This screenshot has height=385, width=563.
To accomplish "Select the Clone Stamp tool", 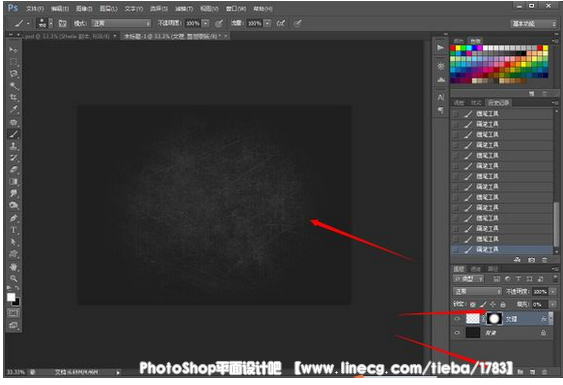I will (13, 146).
